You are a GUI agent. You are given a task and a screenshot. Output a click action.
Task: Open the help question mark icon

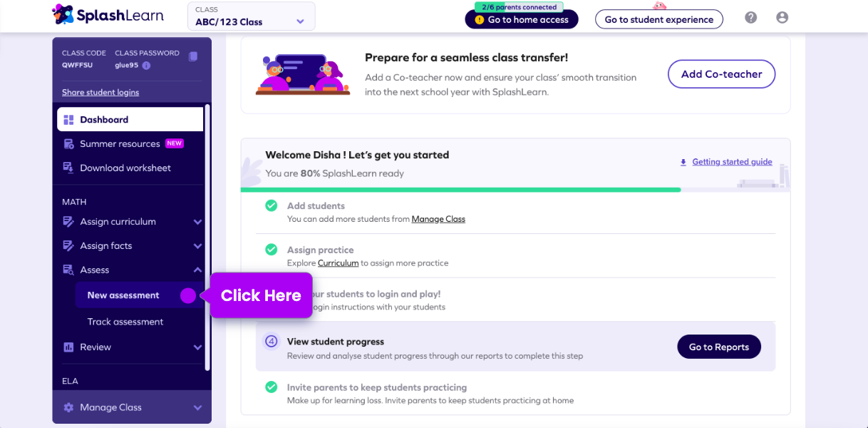coord(751,18)
